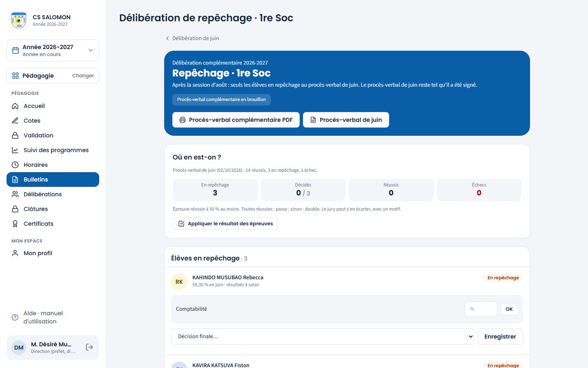The width and height of the screenshot is (588, 368).
Task: Click the chart icon beside Suivi des programmes
Action: [x=15, y=150]
